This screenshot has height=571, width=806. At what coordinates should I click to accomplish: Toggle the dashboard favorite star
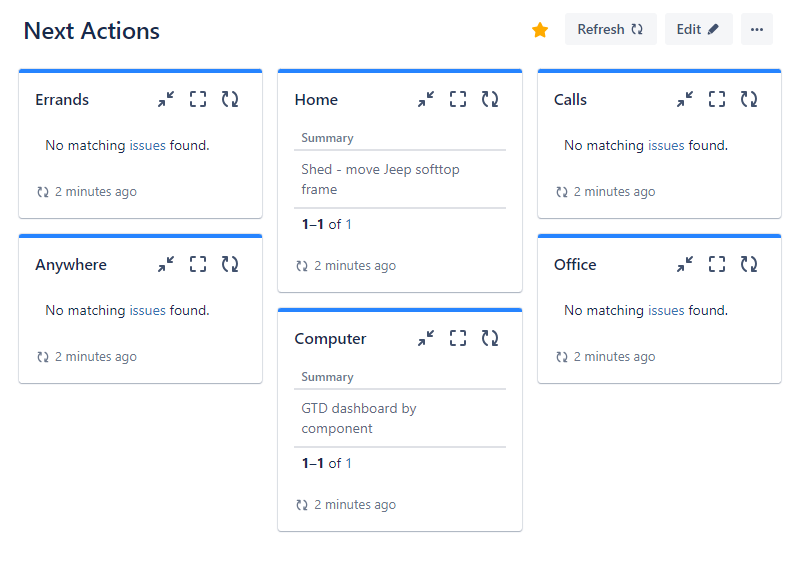[540, 30]
